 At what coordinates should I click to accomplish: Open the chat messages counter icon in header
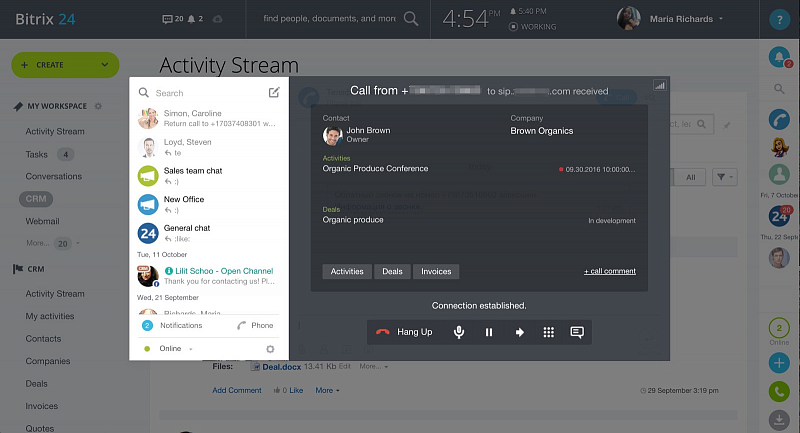pyautogui.click(x=173, y=19)
